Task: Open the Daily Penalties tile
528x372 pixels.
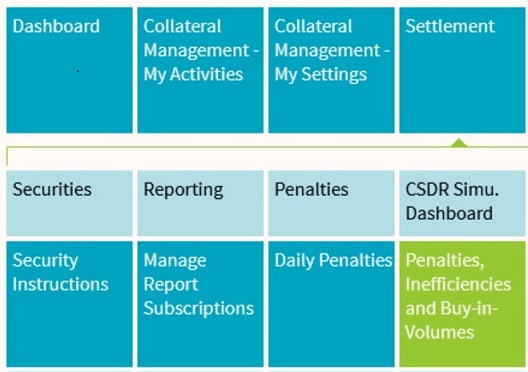Action: 331,304
